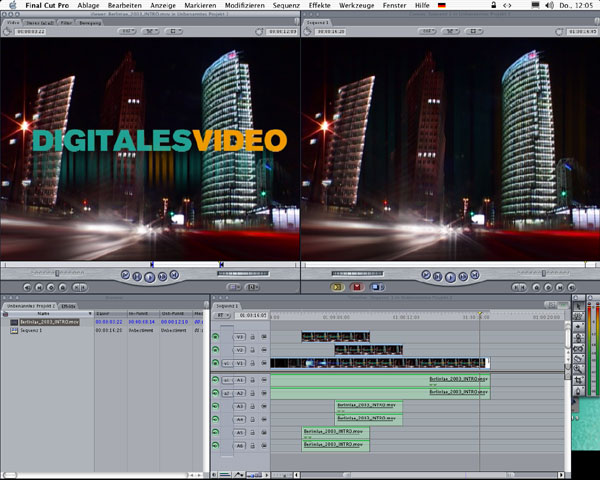Open Viewer zoom level popup
This screenshot has width=600, height=480.
(127, 31)
